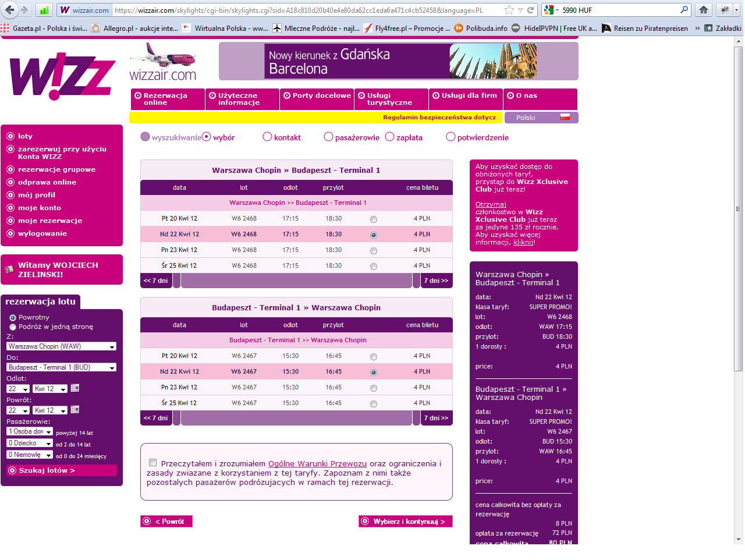The image size is (745, 560).
Task: Open moje rezerwacje in sidebar
Action: (50, 221)
